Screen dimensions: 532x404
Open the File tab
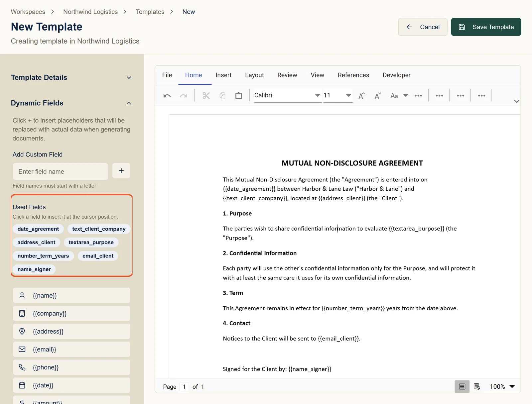point(167,75)
